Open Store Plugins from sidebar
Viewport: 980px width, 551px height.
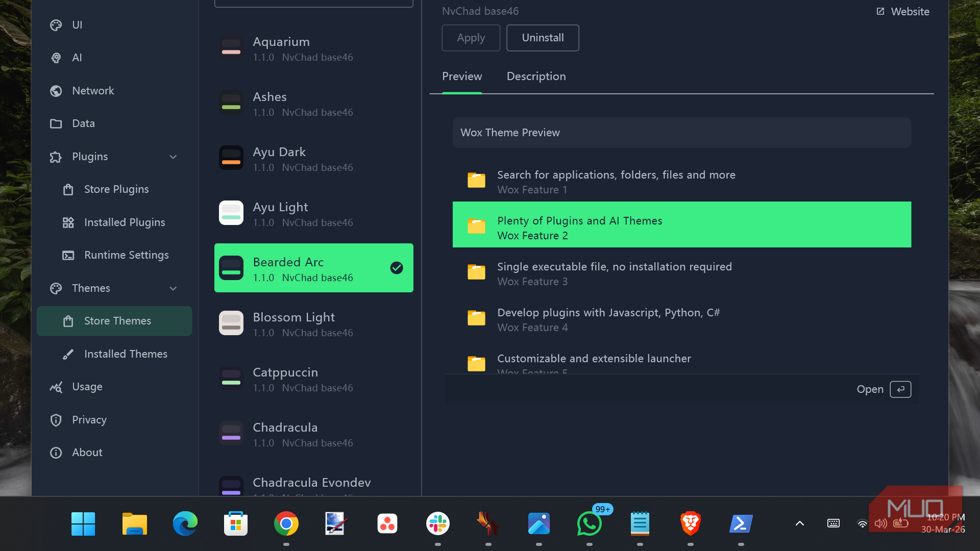(x=114, y=189)
